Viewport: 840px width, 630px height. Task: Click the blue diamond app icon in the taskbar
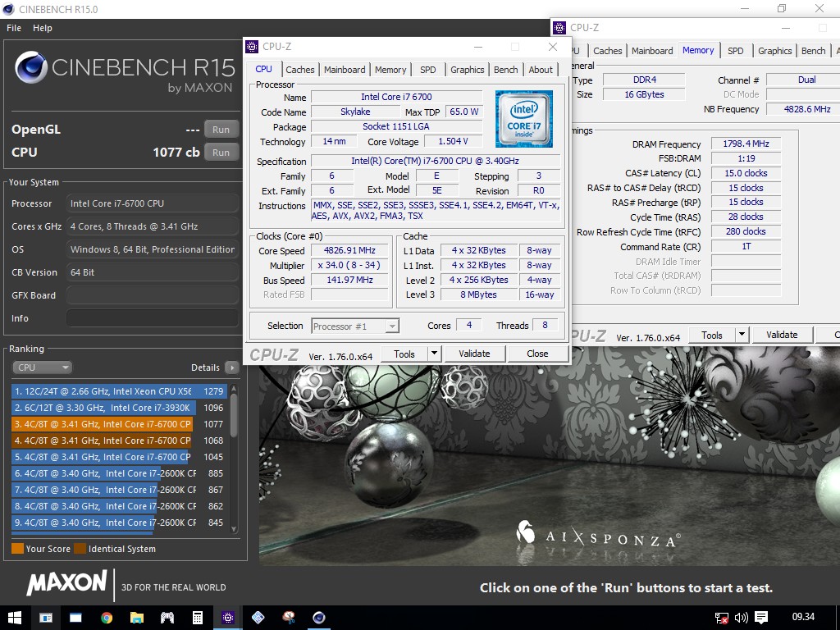coord(258,618)
